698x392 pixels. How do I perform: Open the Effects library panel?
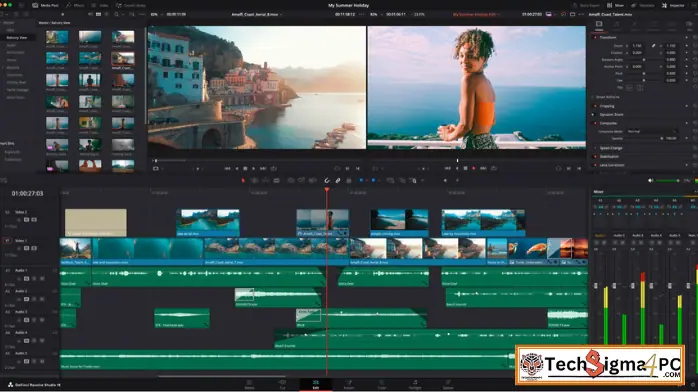(x=75, y=5)
